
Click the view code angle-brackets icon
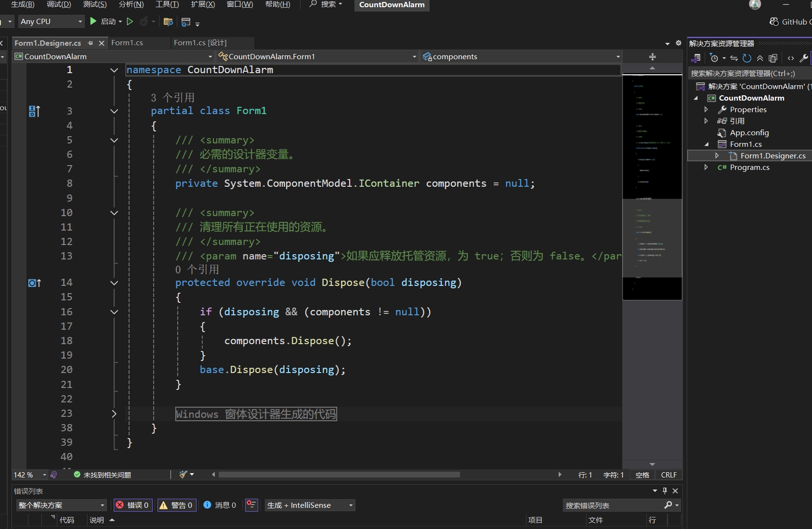click(x=791, y=58)
